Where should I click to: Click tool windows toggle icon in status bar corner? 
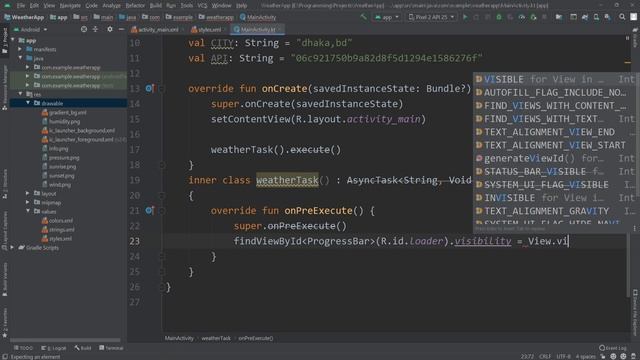coord(4,357)
